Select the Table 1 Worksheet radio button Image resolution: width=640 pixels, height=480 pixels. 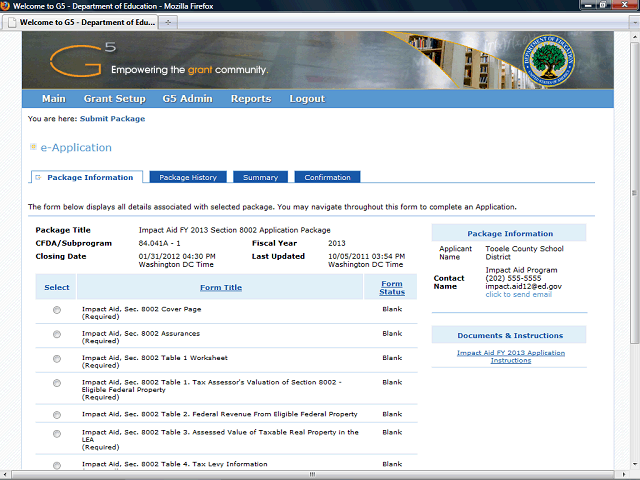57,359
